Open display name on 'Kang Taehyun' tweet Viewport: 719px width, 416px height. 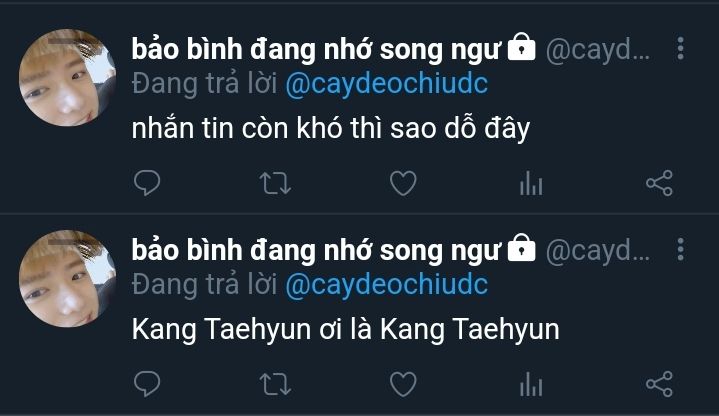(320, 249)
